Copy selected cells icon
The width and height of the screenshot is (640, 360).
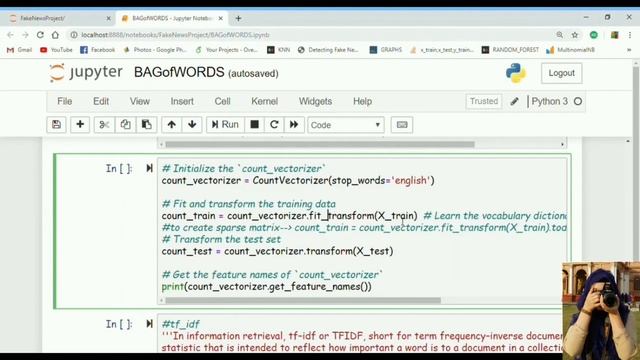point(125,124)
